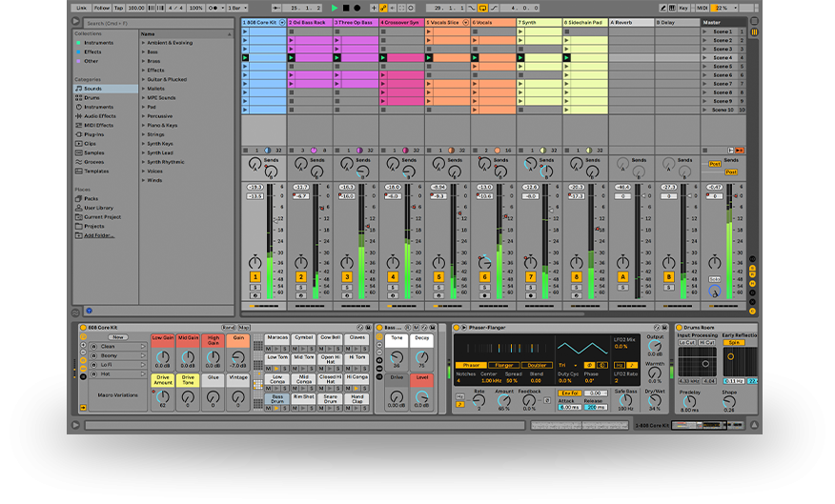Expand the Synth Keys sound folder
This screenshot has width=835, height=504.
coord(160,144)
